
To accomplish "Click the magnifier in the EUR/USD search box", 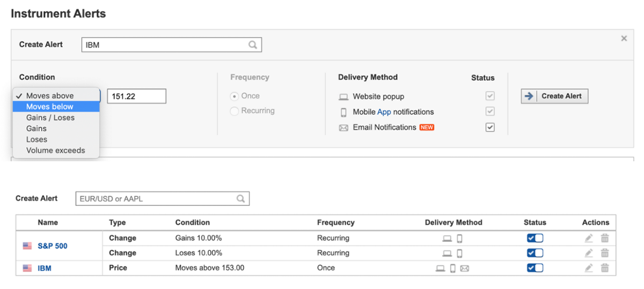I will click(x=241, y=199).
